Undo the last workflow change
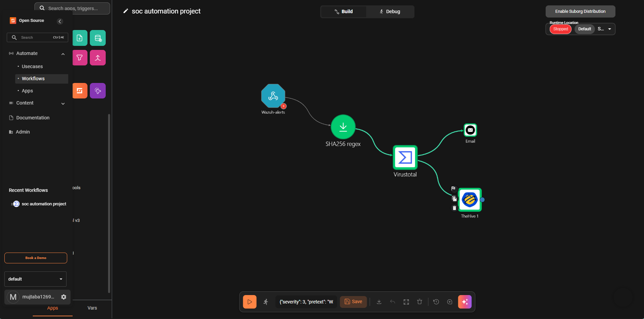 click(x=392, y=302)
